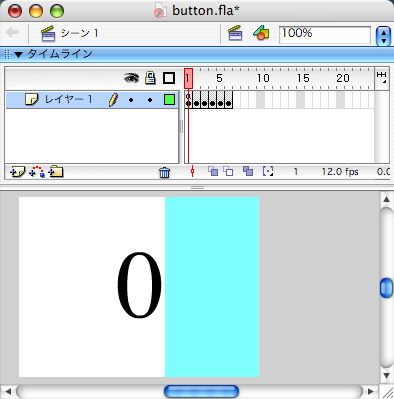Open the Edit Symbols menu icon
The height and width of the screenshot is (399, 394).
point(261,33)
